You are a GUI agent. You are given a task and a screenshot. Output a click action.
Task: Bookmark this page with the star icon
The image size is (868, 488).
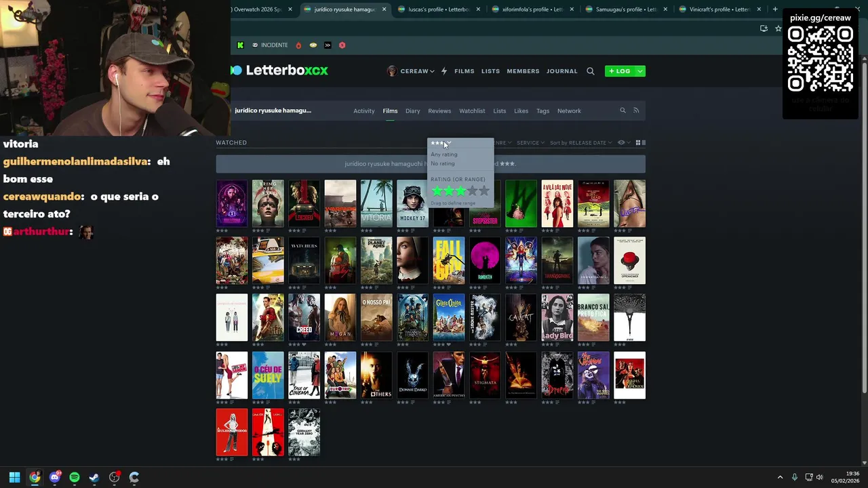778,28
